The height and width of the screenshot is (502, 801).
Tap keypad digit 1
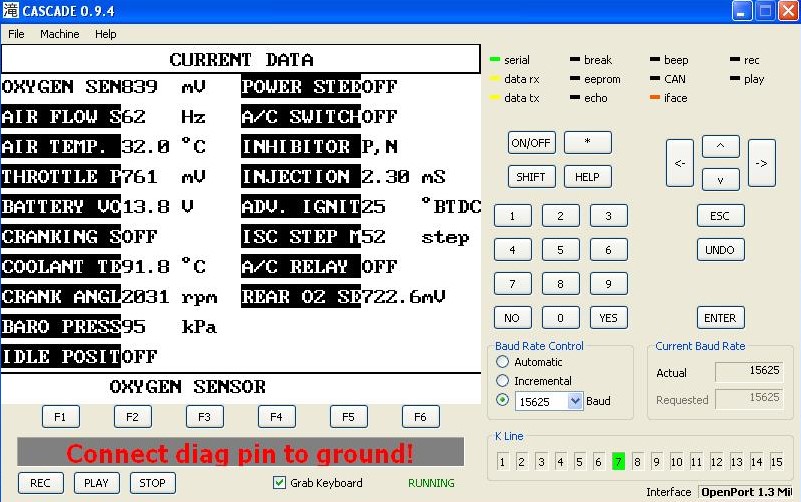[x=512, y=216]
